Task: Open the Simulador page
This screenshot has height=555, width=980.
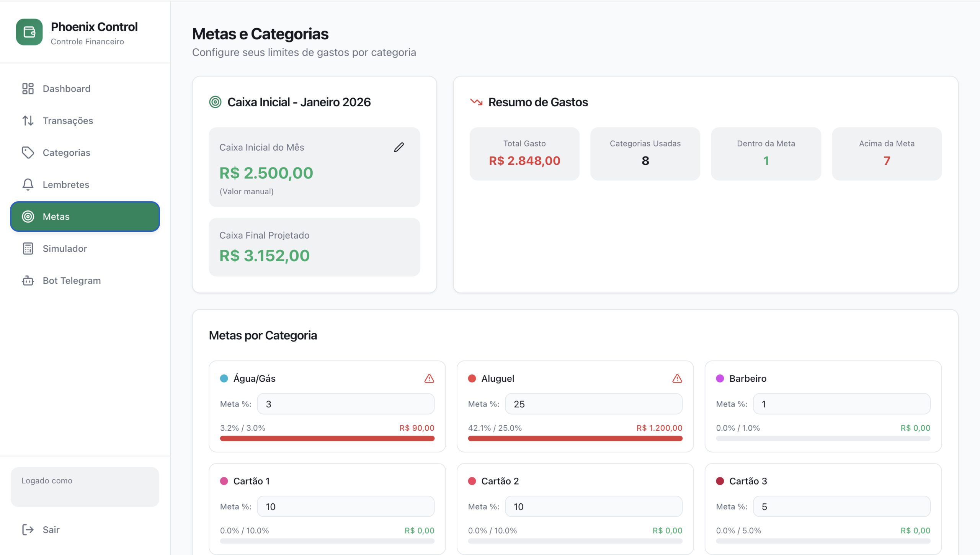Action: coord(85,249)
